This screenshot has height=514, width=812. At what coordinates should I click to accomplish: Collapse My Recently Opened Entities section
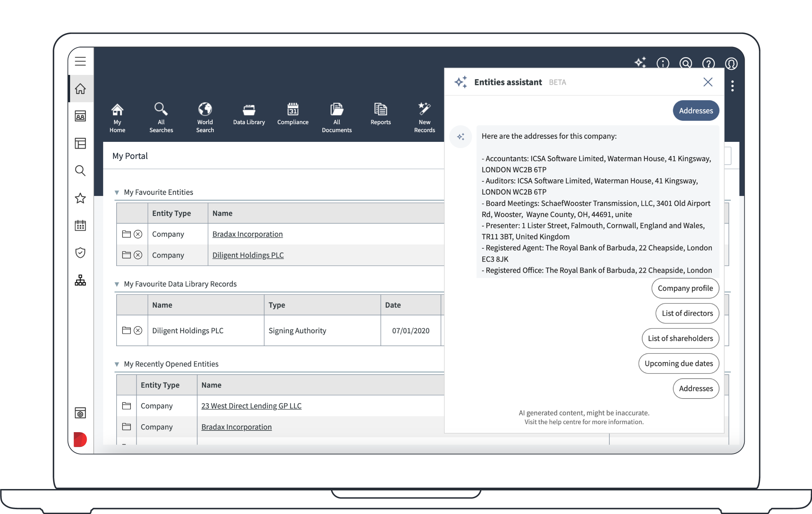pos(117,365)
